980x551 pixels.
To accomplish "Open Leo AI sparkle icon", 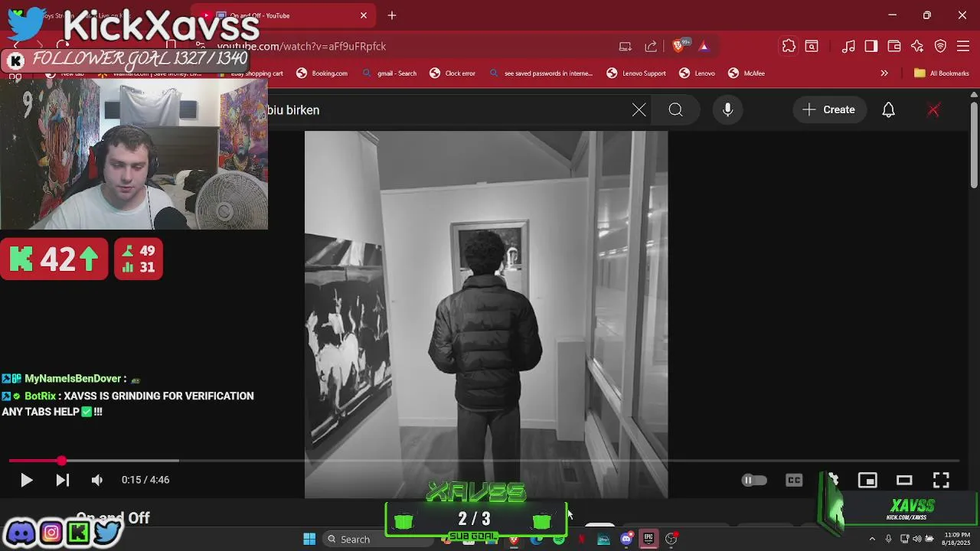I will pyautogui.click(x=917, y=47).
